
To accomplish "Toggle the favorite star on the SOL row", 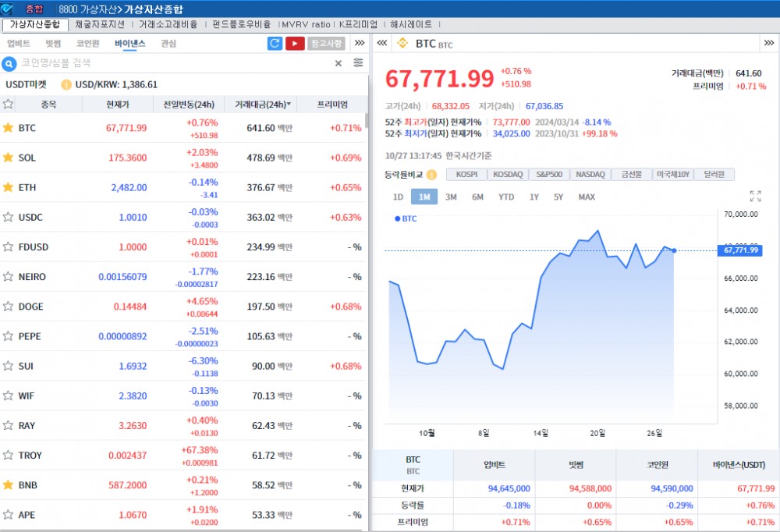I will pyautogui.click(x=9, y=158).
